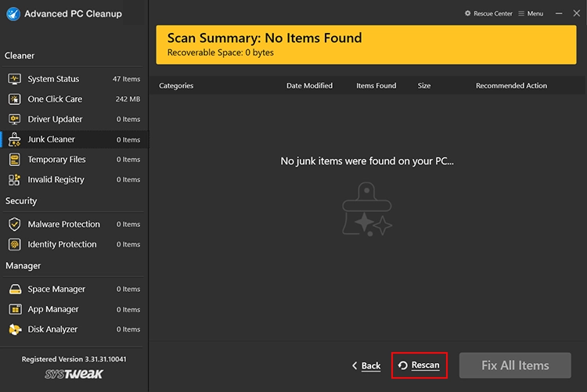Image resolution: width=587 pixels, height=392 pixels.
Task: Click the One Click Care icon
Action: pyautogui.click(x=14, y=99)
